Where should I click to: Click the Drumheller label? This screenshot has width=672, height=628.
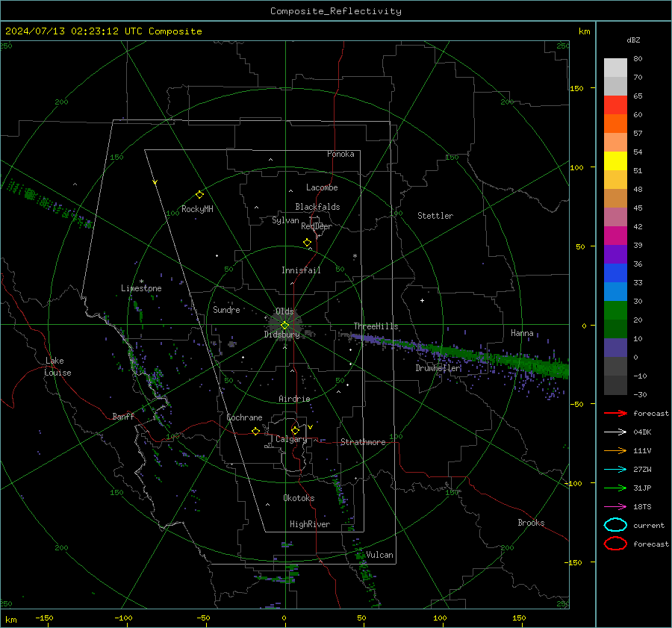coord(438,368)
